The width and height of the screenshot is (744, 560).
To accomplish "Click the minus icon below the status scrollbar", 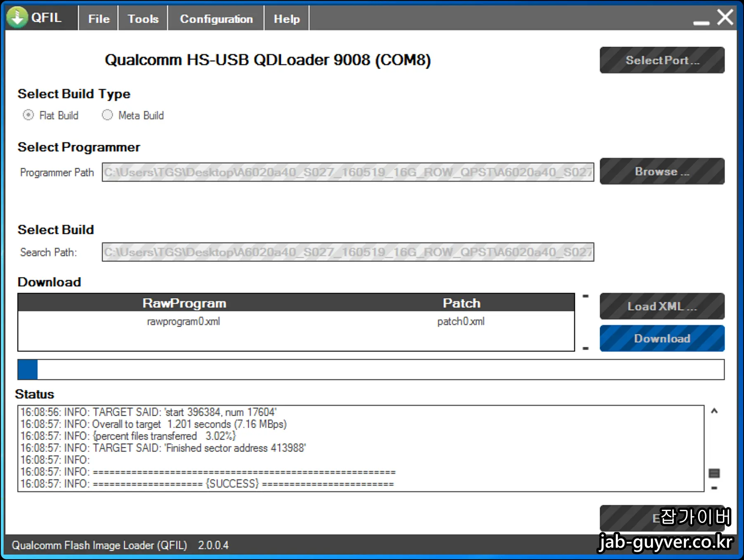I will tap(714, 488).
